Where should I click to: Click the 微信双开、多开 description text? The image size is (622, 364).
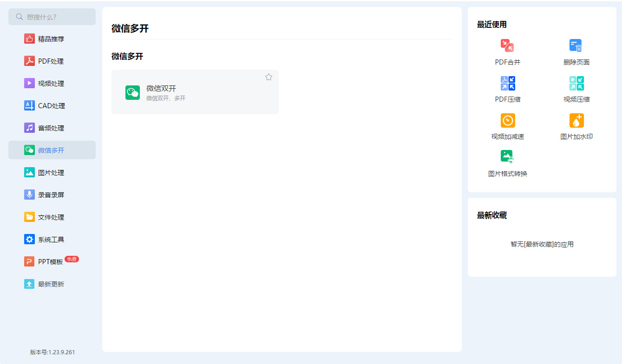pos(166,98)
